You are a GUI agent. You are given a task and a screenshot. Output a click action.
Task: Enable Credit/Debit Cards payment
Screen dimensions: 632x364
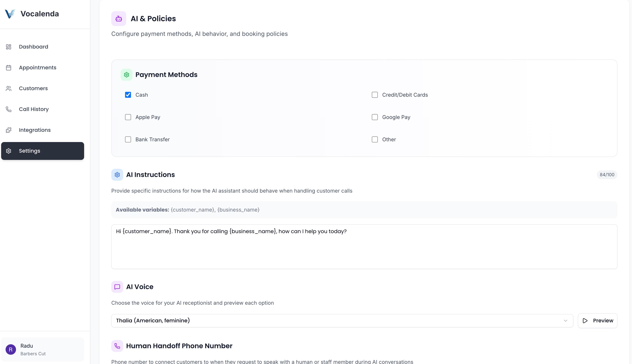click(375, 95)
